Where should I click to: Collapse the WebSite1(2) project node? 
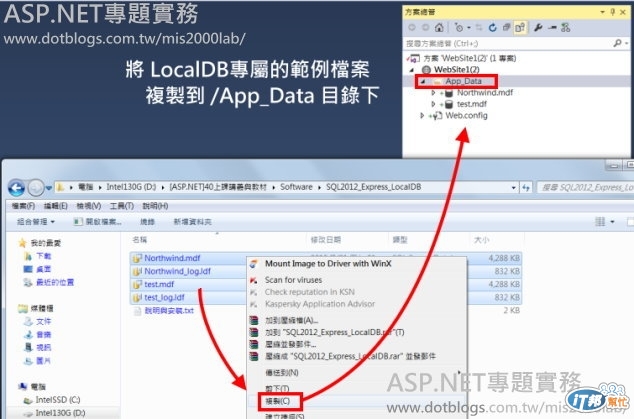(x=412, y=70)
